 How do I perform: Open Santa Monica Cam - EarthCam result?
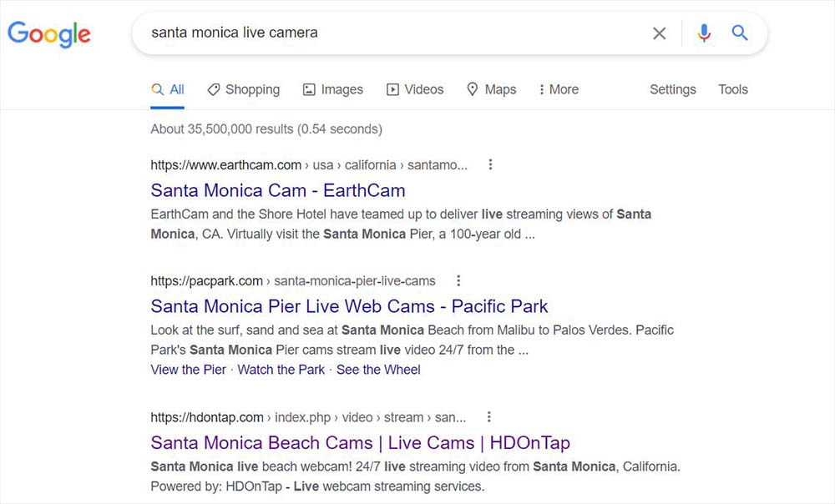[x=278, y=189]
